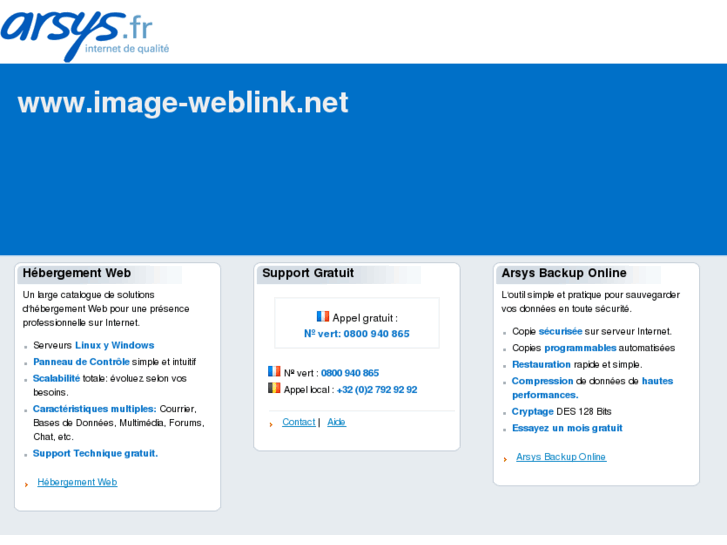Click 0800 940 865 next to French flag row

pyautogui.click(x=350, y=373)
